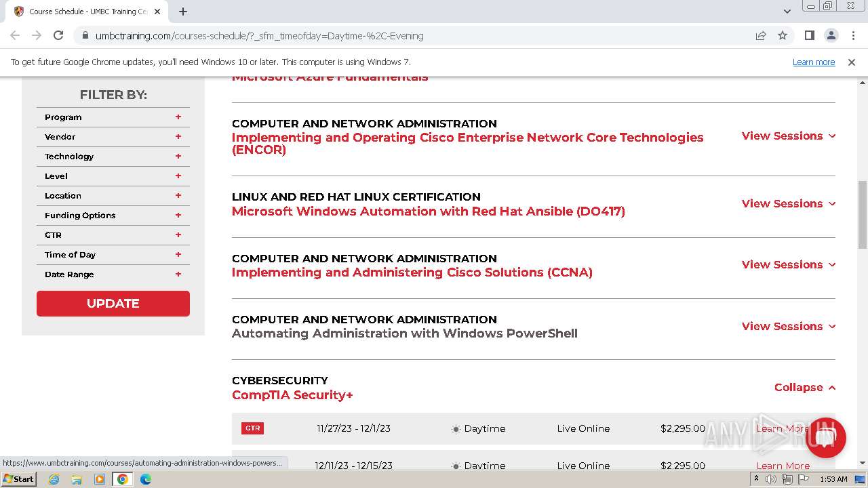Image resolution: width=868 pixels, height=488 pixels.
Task: Click the GTR badge on 11/27/23 session
Action: tap(252, 428)
